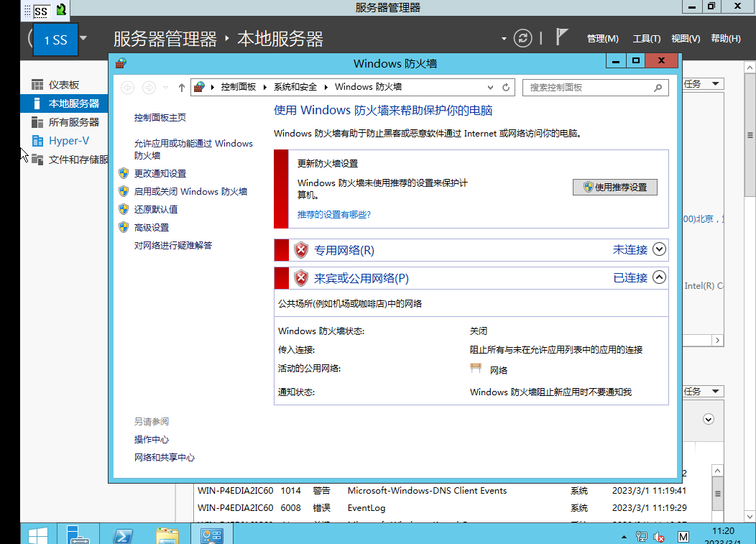Open 允许应用或功能通过 Windows 防火墙
Image resolution: width=756 pixels, height=544 pixels.
click(x=193, y=149)
